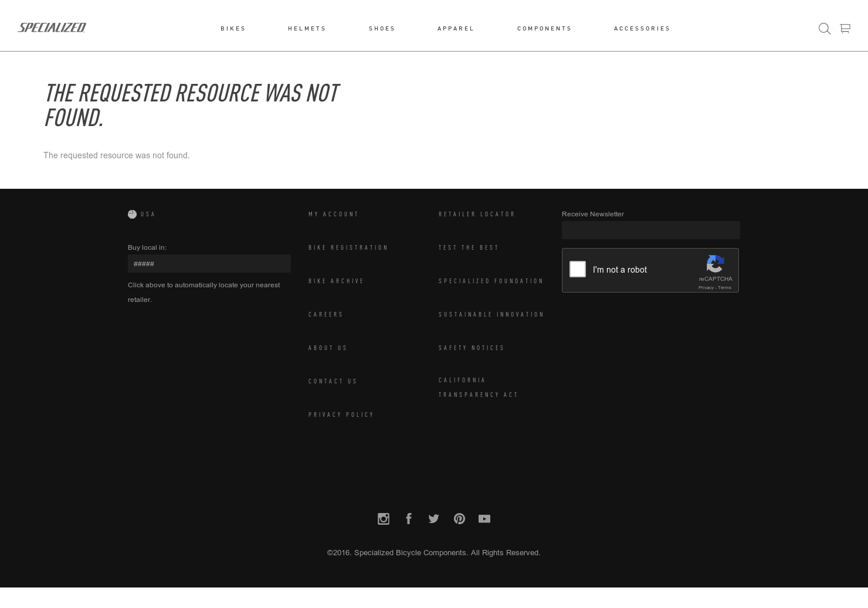
Task: Click the reCAPTCHA Privacy link
Action: [x=706, y=288]
